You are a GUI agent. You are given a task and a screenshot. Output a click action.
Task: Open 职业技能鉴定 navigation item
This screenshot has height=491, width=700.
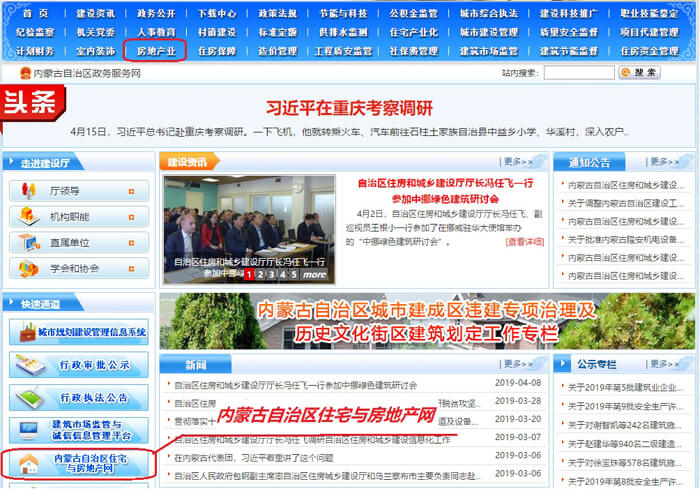point(649,13)
